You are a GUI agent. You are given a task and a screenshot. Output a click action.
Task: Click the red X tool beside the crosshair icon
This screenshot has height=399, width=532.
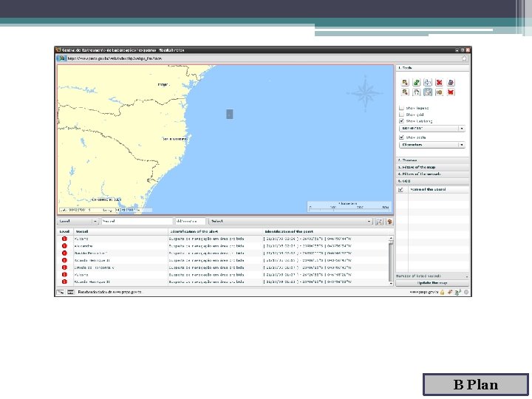(439, 83)
